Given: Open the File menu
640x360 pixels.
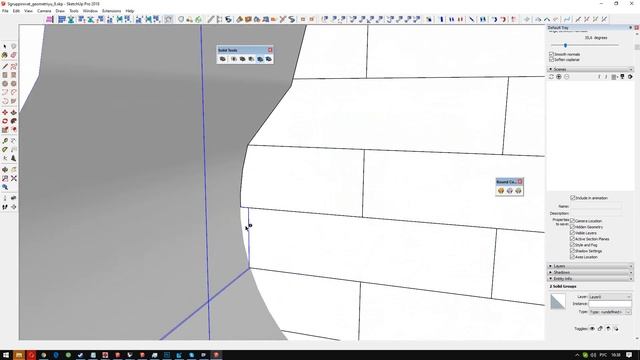Looking at the screenshot, I should 5,11.
